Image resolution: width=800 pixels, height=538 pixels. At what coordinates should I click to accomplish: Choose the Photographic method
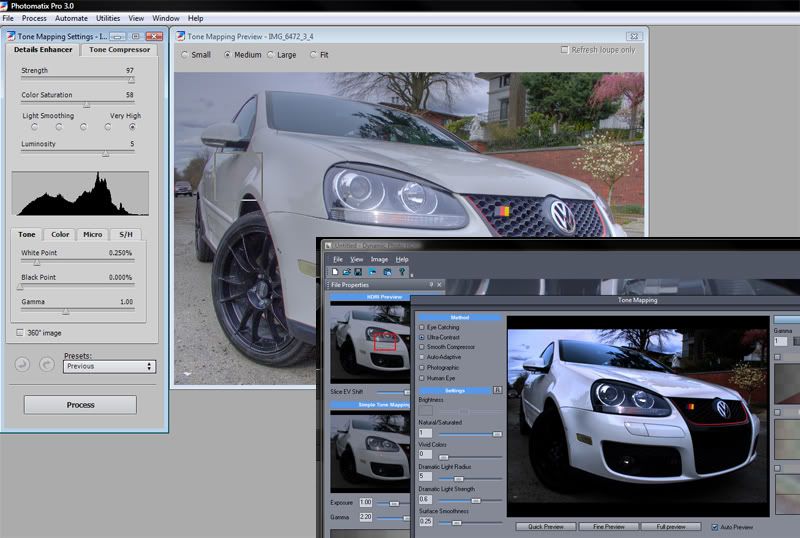click(x=421, y=368)
